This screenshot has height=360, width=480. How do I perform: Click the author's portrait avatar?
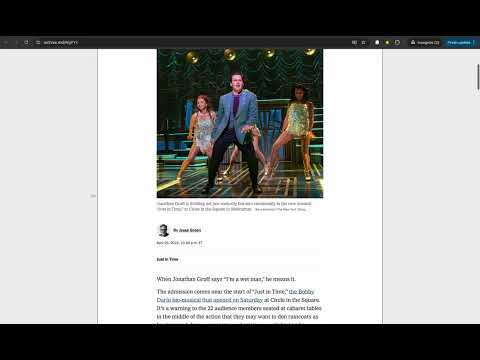point(163,230)
